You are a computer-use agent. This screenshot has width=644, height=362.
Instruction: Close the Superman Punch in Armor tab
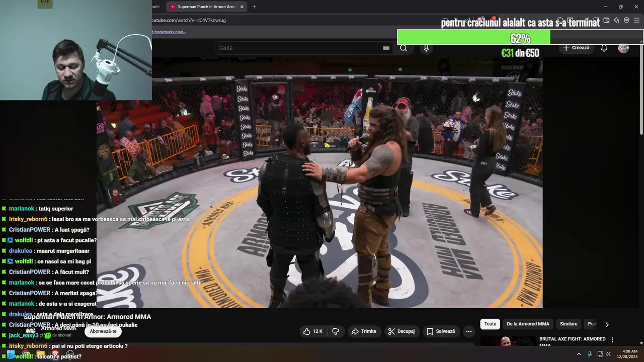[x=242, y=7]
